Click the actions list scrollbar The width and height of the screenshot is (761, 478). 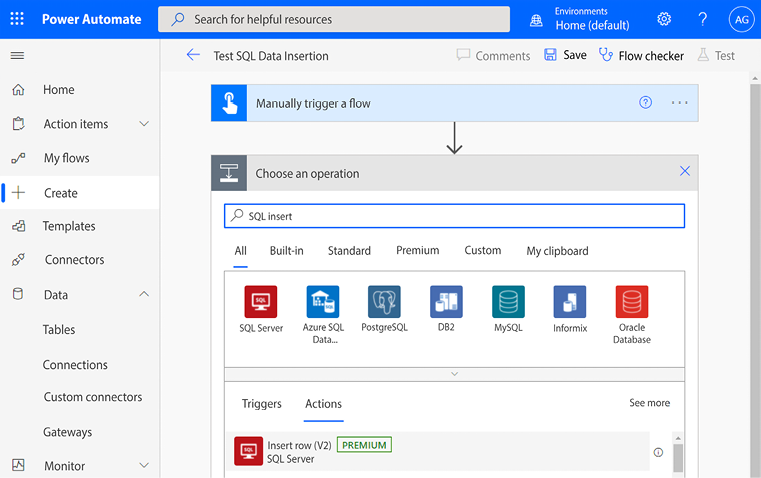pos(678,457)
